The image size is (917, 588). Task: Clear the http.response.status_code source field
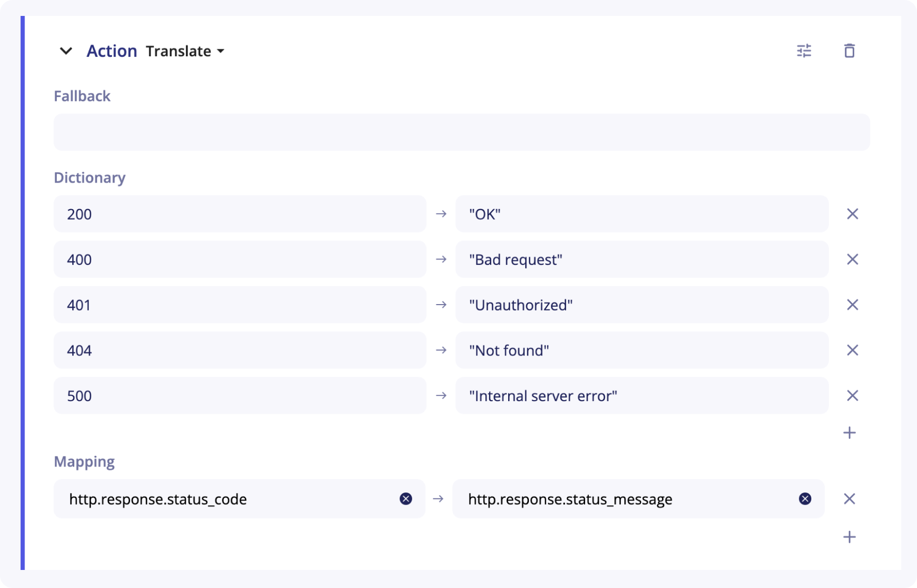[x=406, y=499]
